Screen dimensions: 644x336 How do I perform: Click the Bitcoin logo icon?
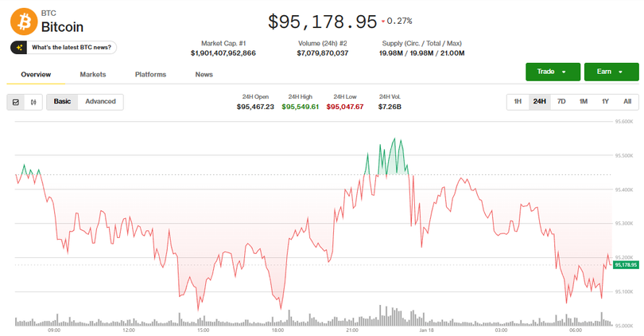click(x=23, y=20)
